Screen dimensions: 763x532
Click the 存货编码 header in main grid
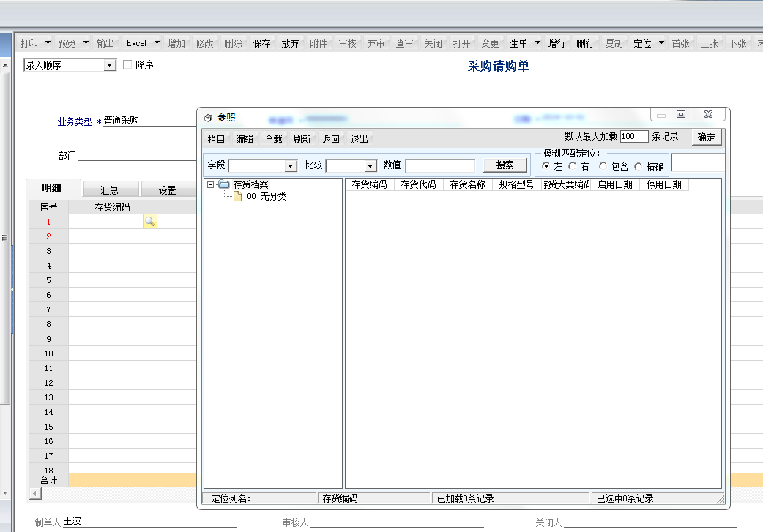113,207
